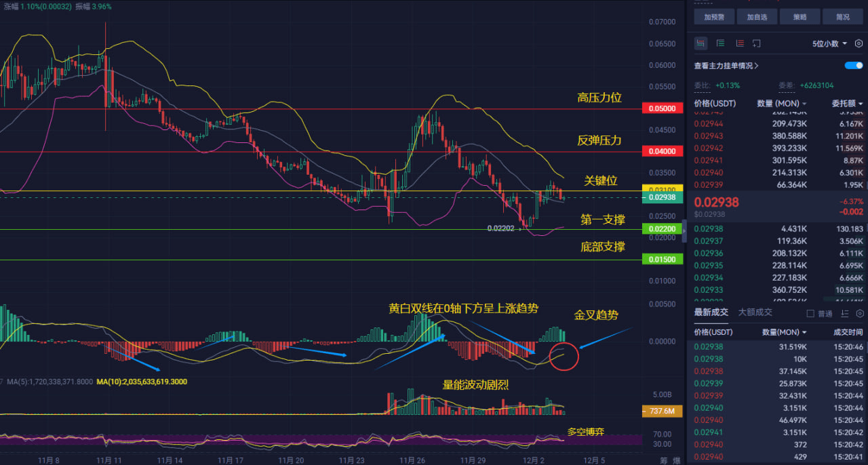Check the 普通 checkbox

click(x=810, y=314)
